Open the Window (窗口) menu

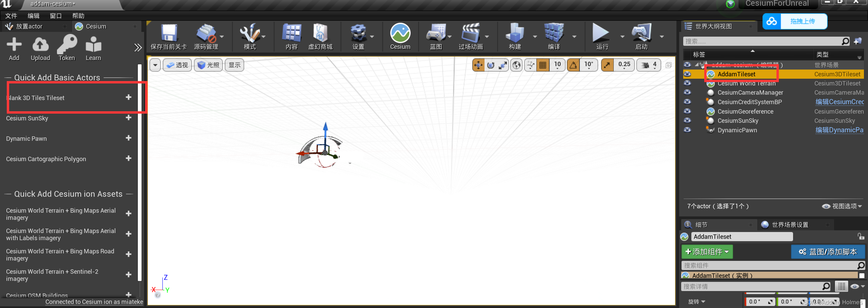56,16
